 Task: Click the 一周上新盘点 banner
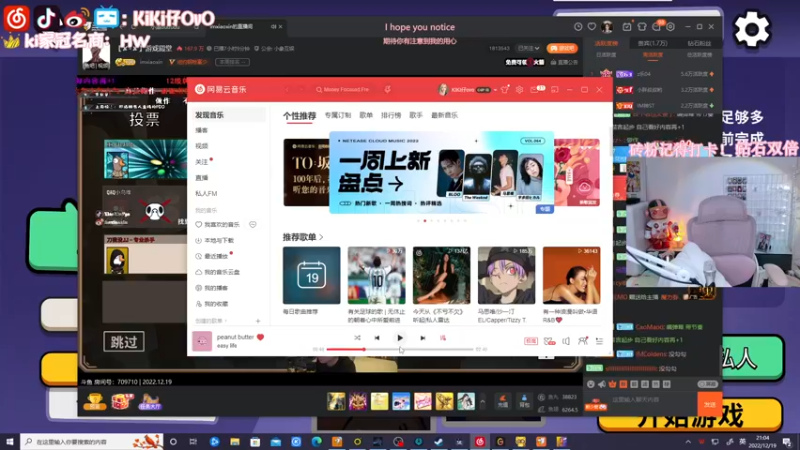(441, 172)
